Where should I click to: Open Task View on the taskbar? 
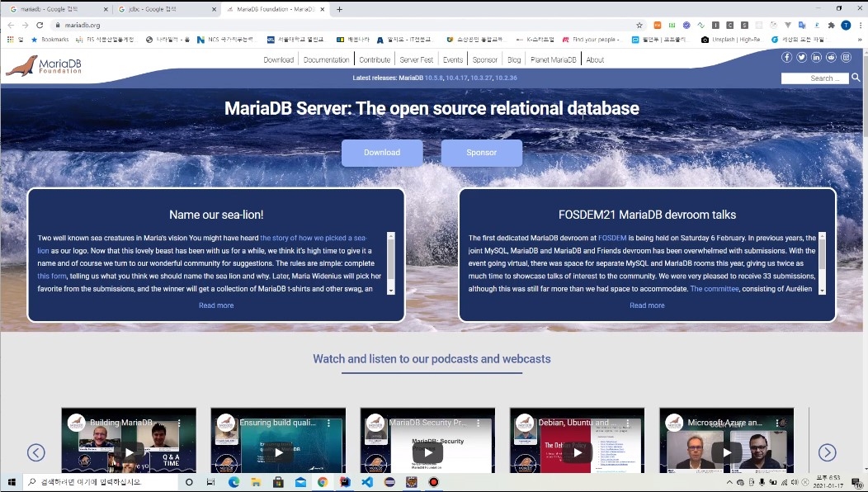tap(211, 482)
